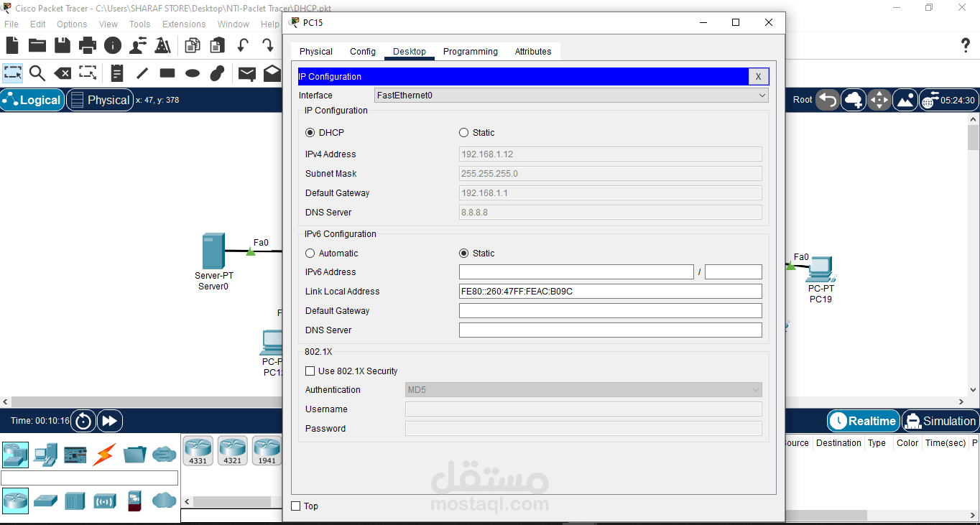Viewport: 980px width, 525px height.
Task: Click the Copy icon in toolbar
Action: pyautogui.click(x=193, y=46)
